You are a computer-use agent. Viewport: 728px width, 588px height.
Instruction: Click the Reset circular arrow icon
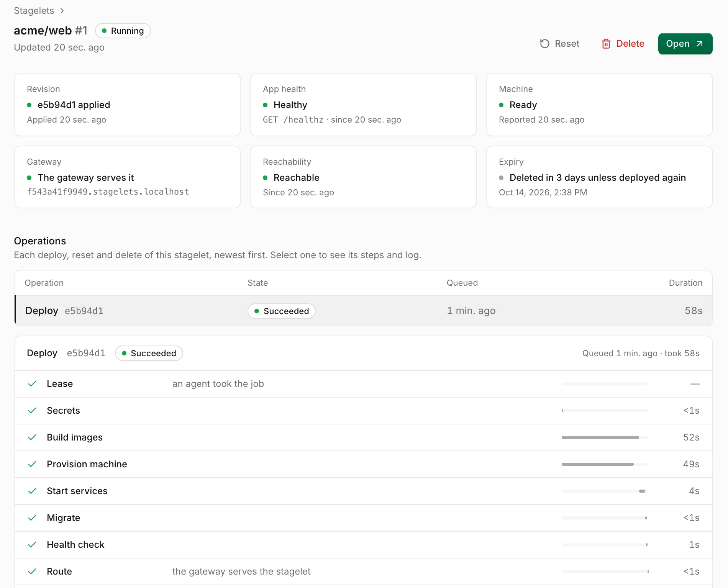tap(544, 44)
